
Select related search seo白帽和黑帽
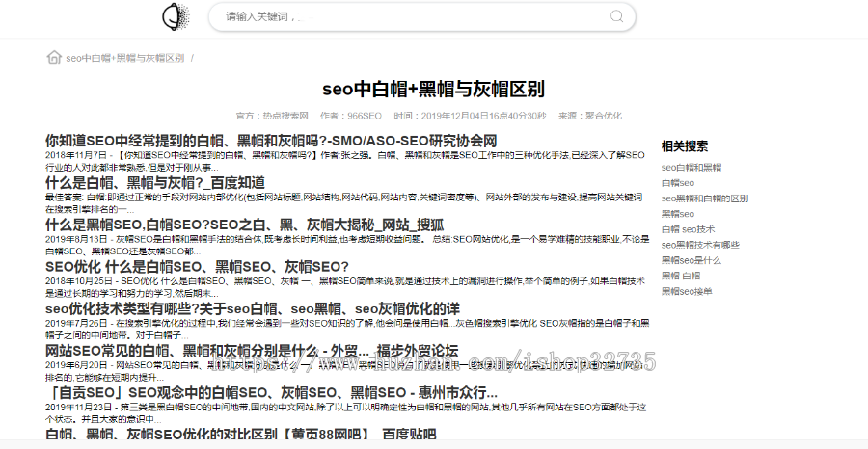pos(691,168)
